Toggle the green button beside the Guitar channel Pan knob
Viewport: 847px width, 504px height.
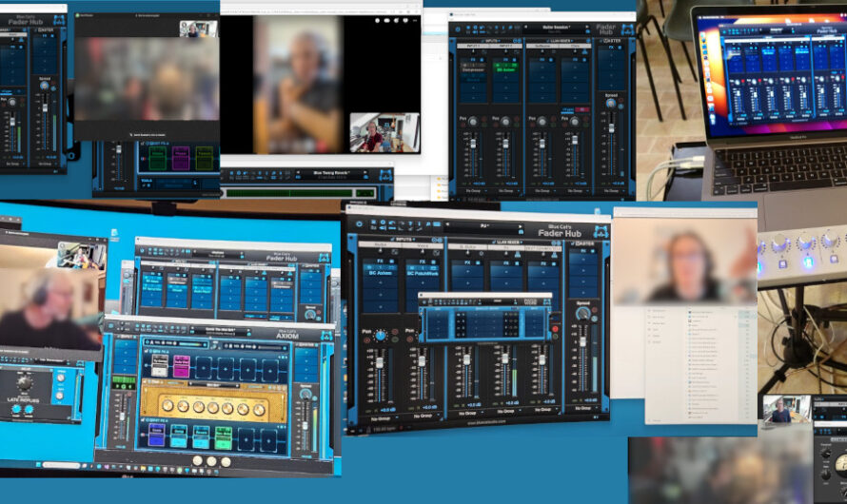point(395,339)
